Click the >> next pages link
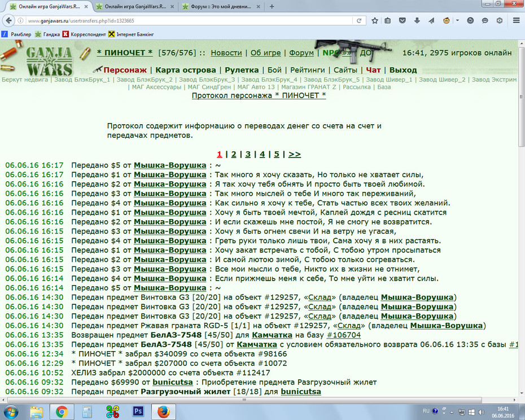The width and height of the screenshot is (525, 420). pyautogui.click(x=295, y=154)
